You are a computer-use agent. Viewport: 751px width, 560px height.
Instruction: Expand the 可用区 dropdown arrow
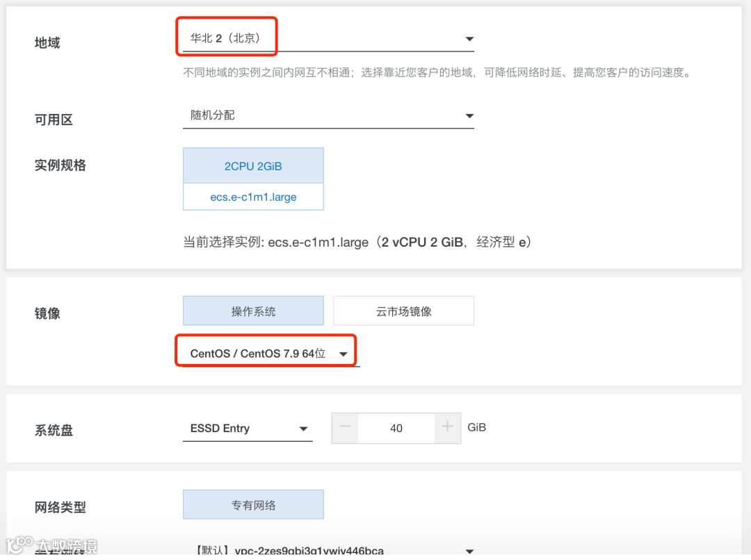click(469, 116)
